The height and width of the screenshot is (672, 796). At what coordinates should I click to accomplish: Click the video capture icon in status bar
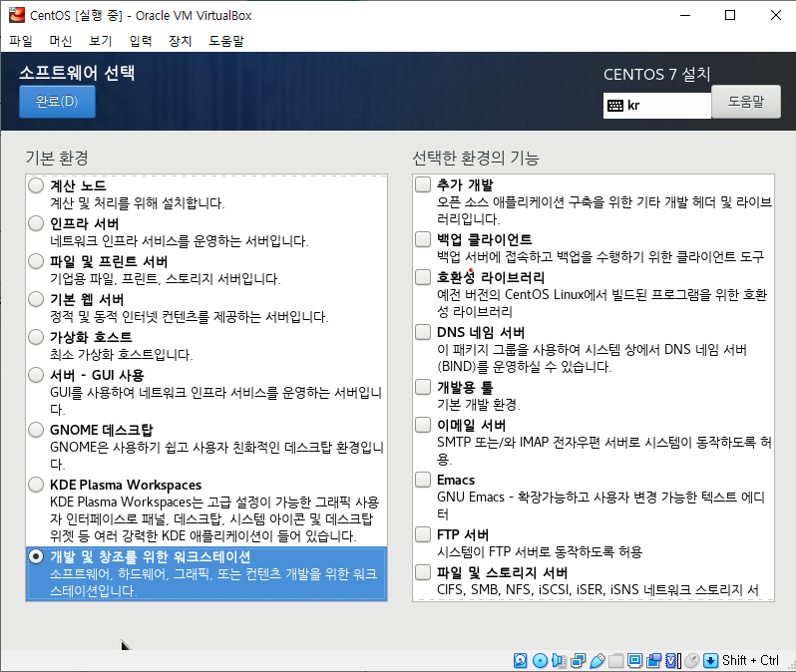654,660
